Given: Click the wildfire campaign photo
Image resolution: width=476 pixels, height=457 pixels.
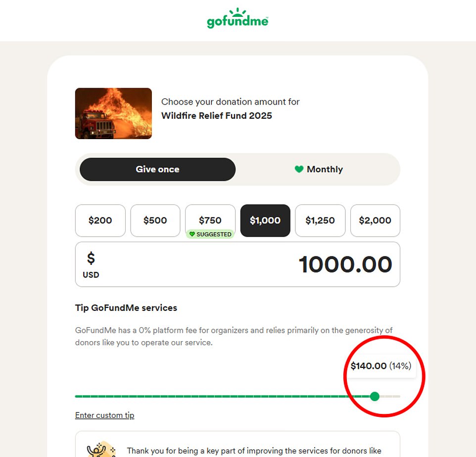Looking at the screenshot, I should (x=113, y=113).
